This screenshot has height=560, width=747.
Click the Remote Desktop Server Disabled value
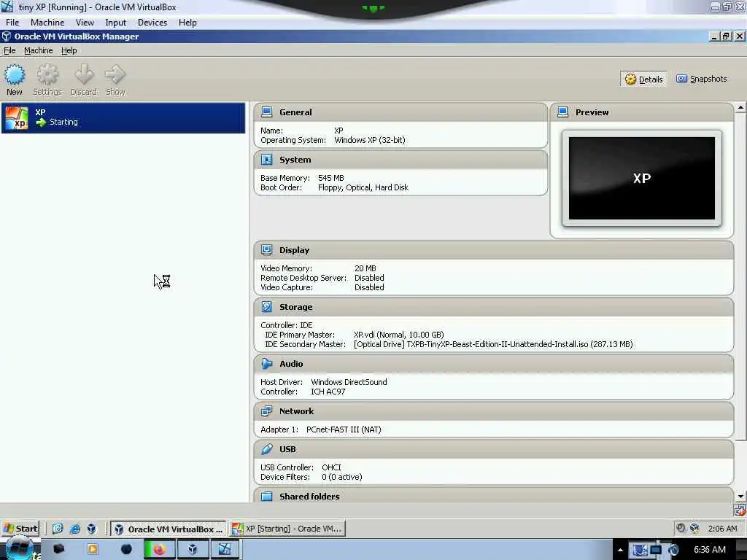click(x=369, y=278)
